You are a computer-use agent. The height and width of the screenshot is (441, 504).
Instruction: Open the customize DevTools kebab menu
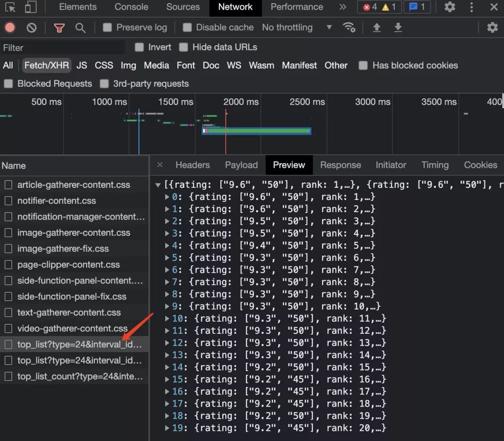tap(471, 7)
